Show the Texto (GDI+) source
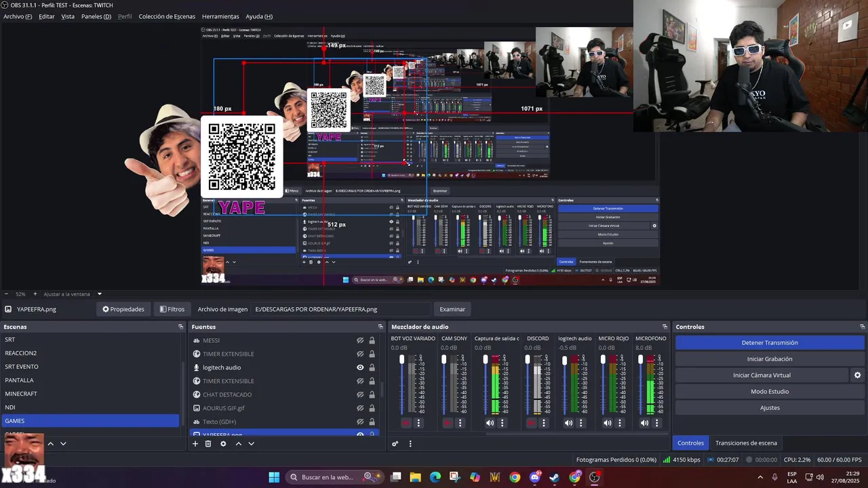This screenshot has width=868, height=488. 360,422
